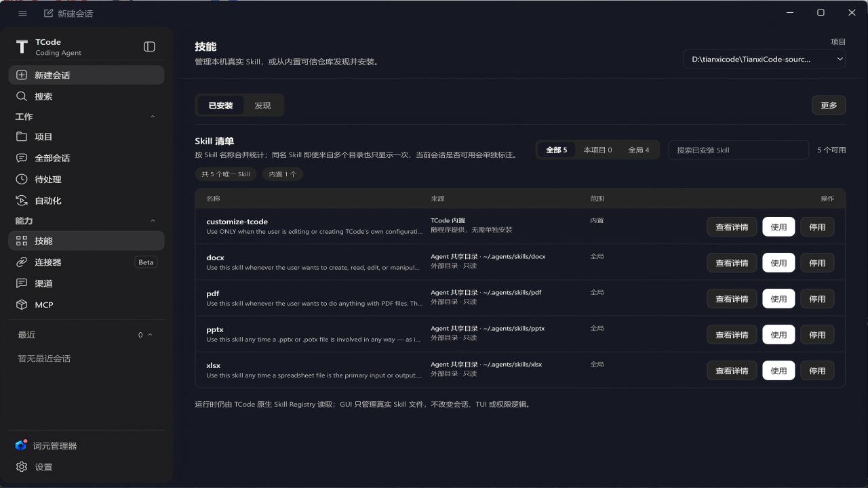
Task: Open the 项目 folder icon
Action: [x=22, y=136]
